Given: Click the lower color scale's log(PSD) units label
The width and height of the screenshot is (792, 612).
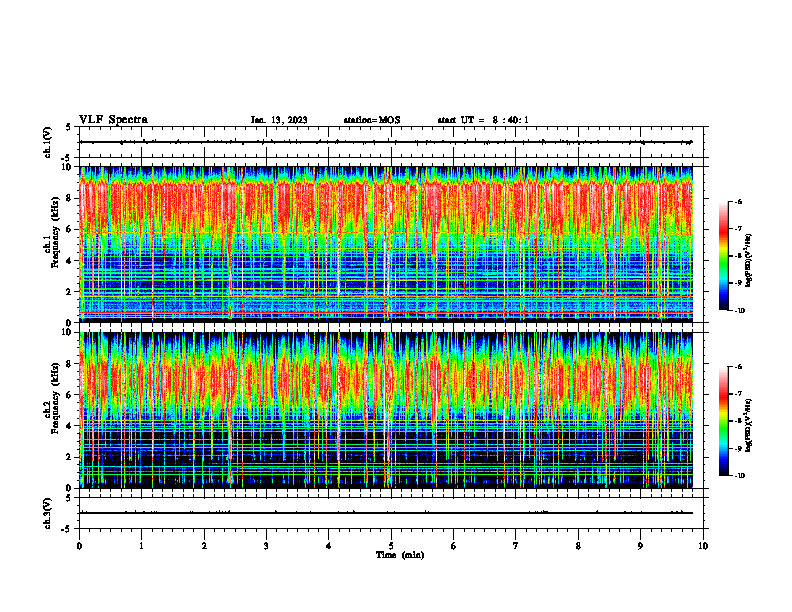Looking at the screenshot, I should (x=749, y=425).
